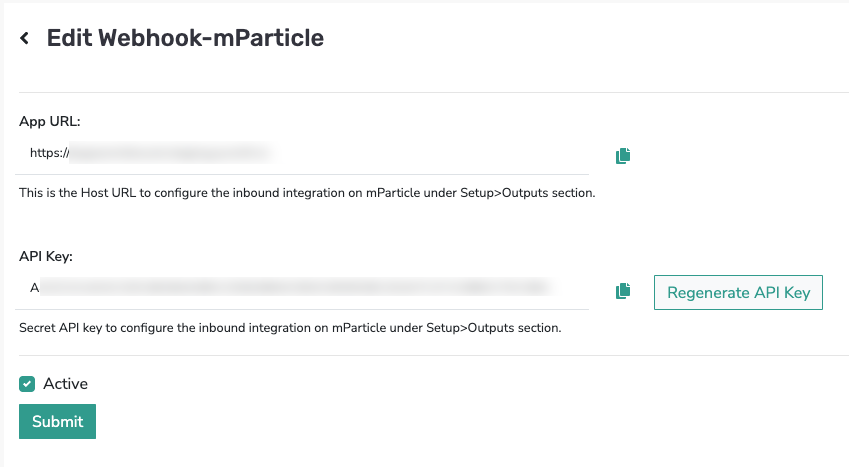The width and height of the screenshot is (849, 467).
Task: Click the API Key field label
Action: point(46,256)
